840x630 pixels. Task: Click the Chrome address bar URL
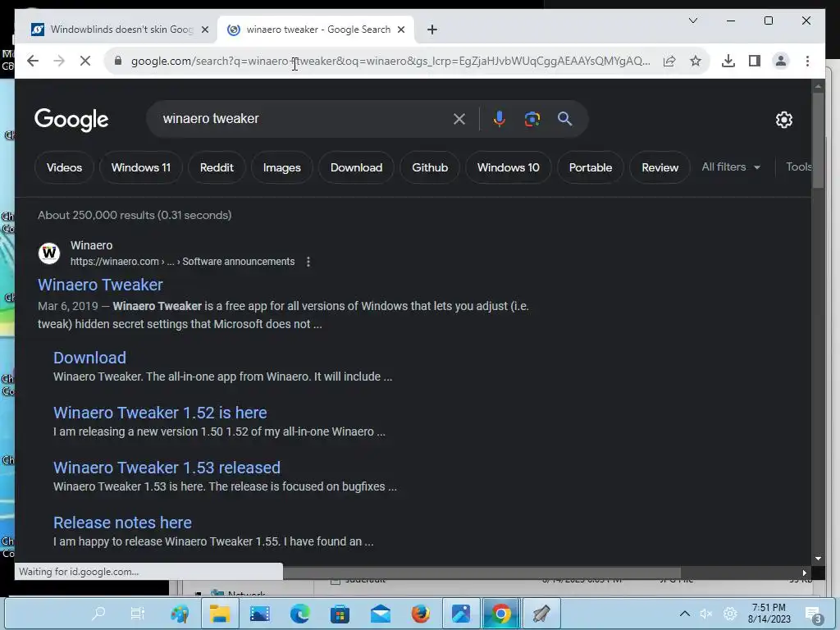[x=390, y=61]
